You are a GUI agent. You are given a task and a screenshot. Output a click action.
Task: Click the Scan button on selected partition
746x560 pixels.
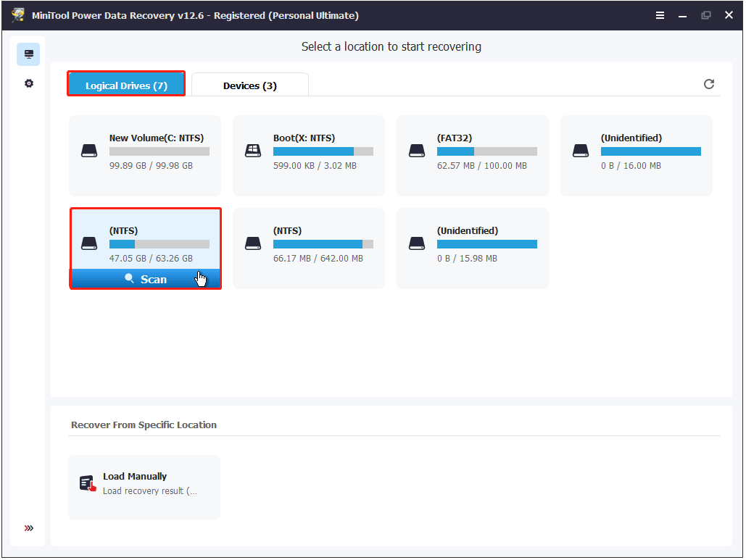click(x=145, y=278)
